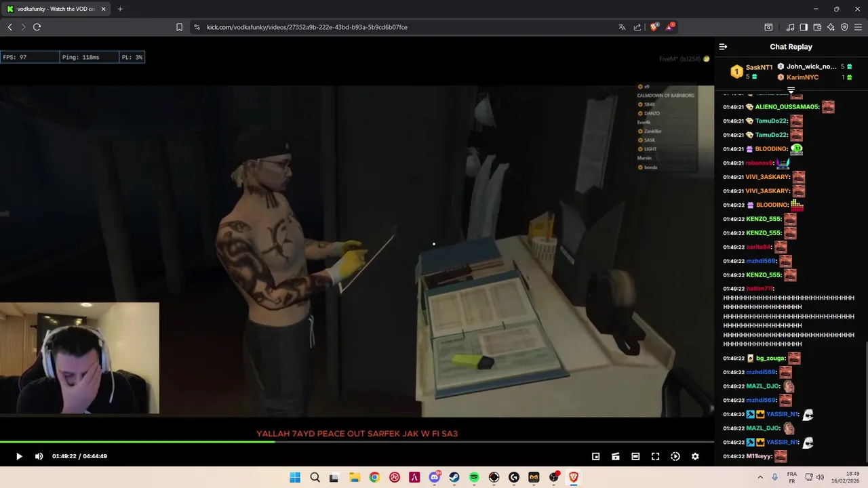Image resolution: width=868 pixels, height=488 pixels.
Task: Collapse the Chat Replay panel
Action: click(723, 47)
